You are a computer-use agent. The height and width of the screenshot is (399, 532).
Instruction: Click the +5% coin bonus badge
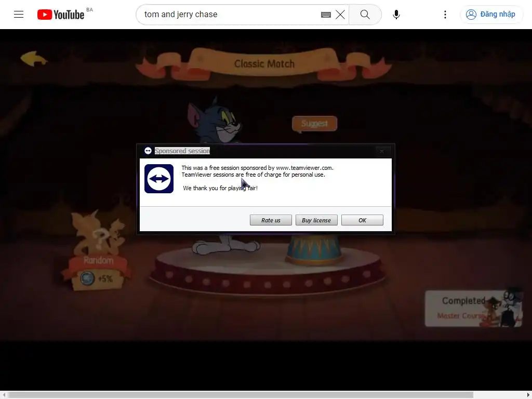pyautogui.click(x=97, y=278)
